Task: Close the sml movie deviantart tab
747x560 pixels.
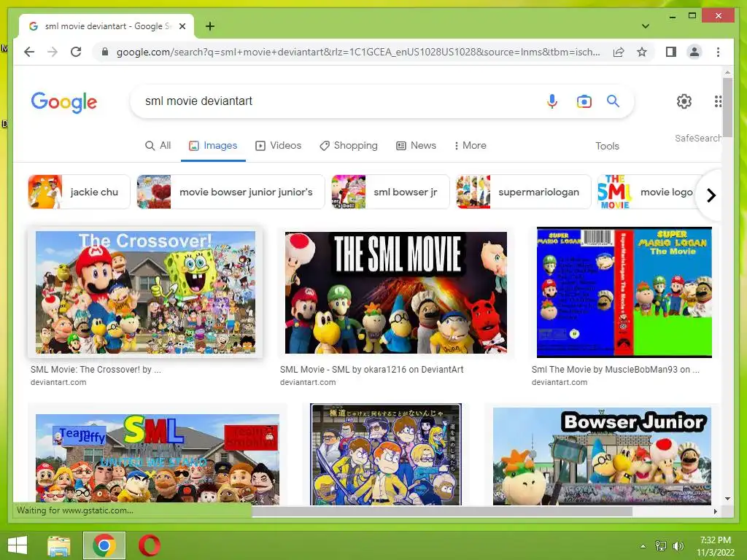Action: (182, 27)
